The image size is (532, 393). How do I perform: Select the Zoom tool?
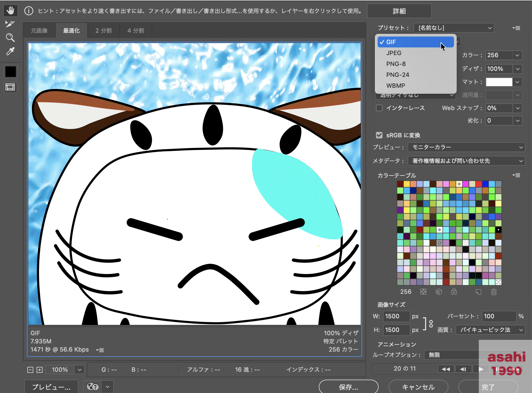[x=10, y=38]
